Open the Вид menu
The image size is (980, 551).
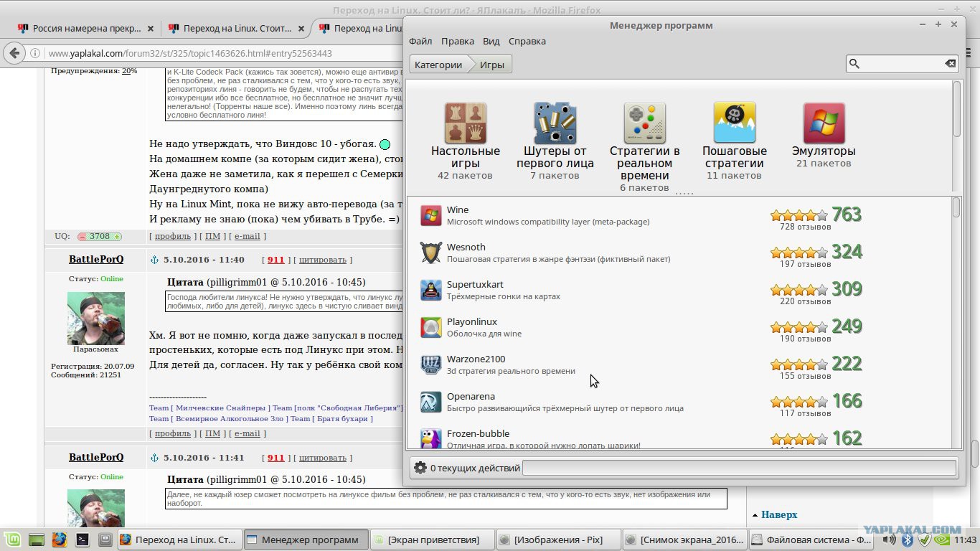pyautogui.click(x=491, y=42)
